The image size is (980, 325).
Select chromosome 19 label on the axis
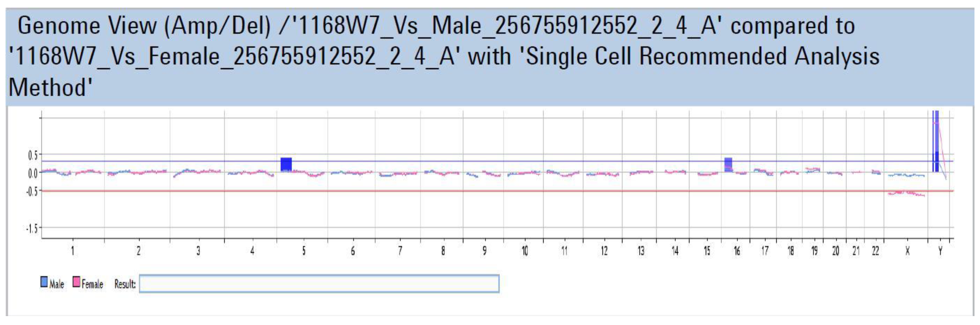[x=814, y=251]
